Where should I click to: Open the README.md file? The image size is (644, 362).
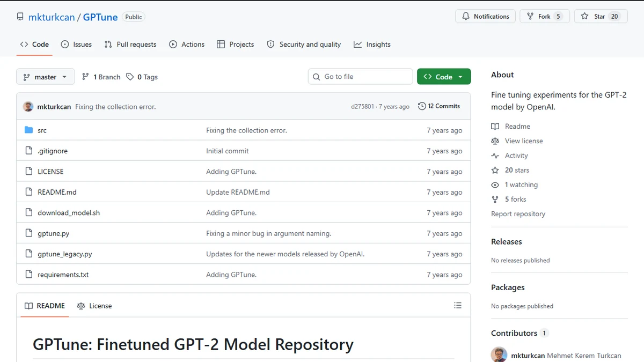pos(57,192)
